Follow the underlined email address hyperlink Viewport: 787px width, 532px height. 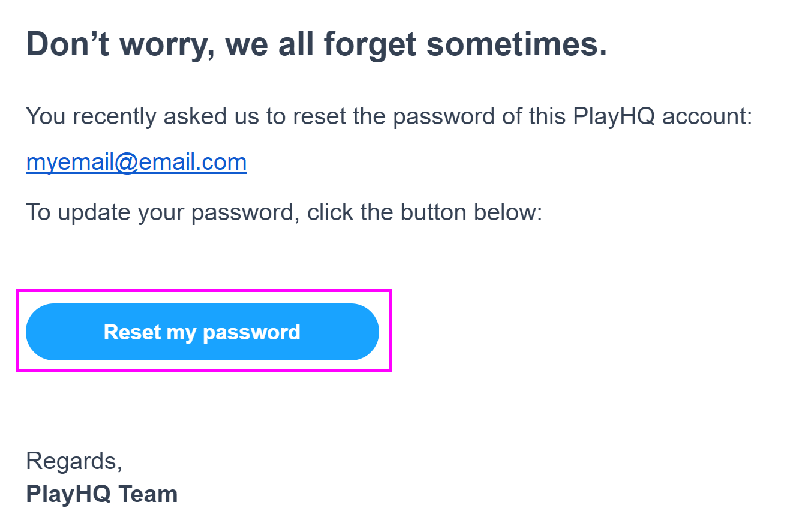click(x=136, y=162)
